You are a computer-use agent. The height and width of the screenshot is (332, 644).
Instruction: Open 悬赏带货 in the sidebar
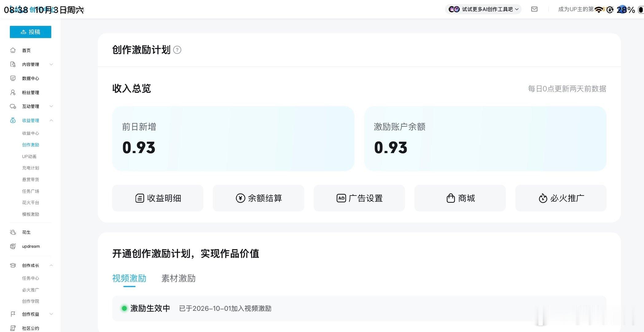(x=30, y=180)
